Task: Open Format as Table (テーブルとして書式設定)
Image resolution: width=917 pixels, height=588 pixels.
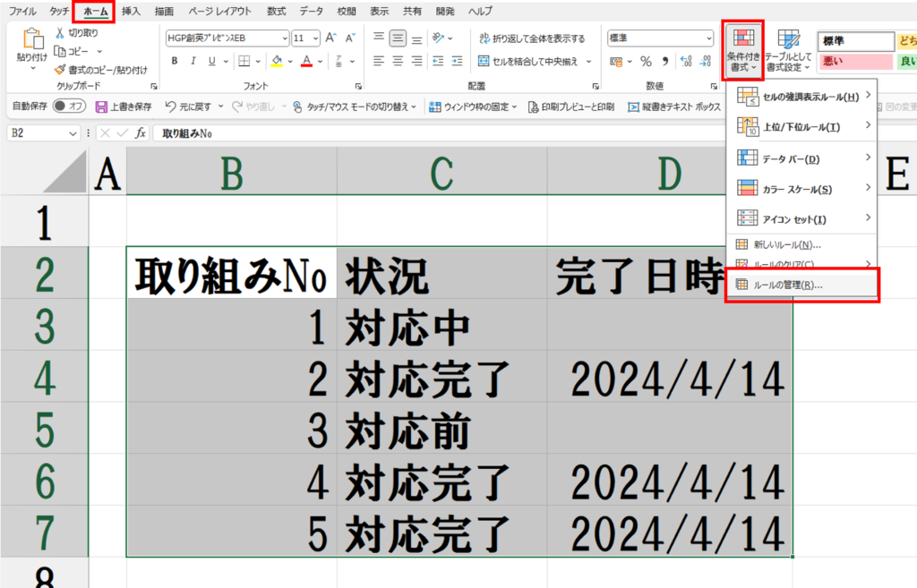Action: (788, 51)
